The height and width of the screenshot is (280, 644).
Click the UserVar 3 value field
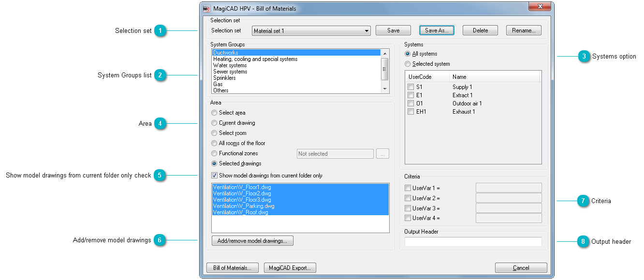tap(509, 208)
